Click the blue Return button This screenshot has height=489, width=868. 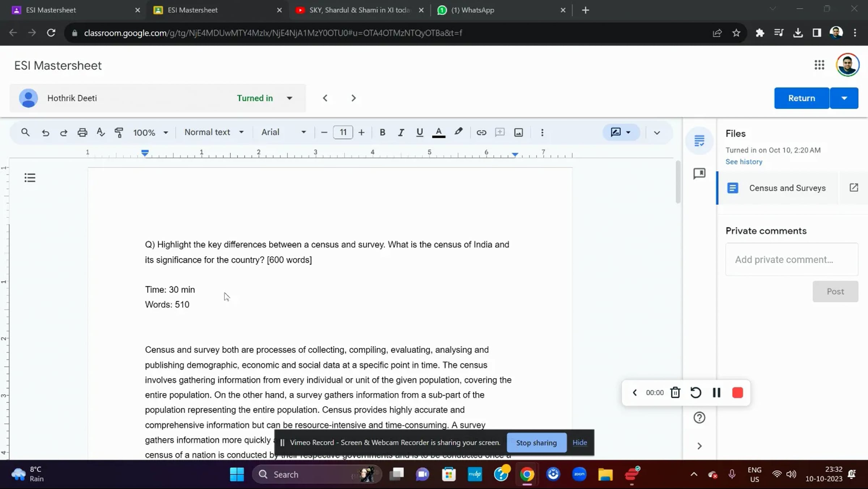pos(801,98)
